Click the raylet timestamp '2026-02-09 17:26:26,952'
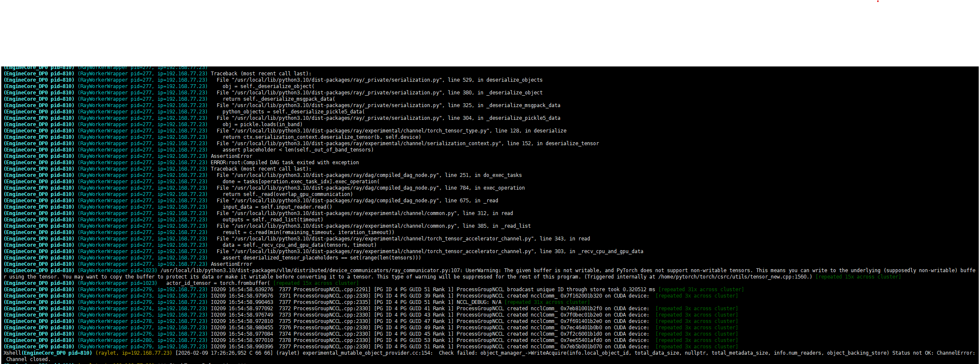 pyautogui.click(x=213, y=353)
